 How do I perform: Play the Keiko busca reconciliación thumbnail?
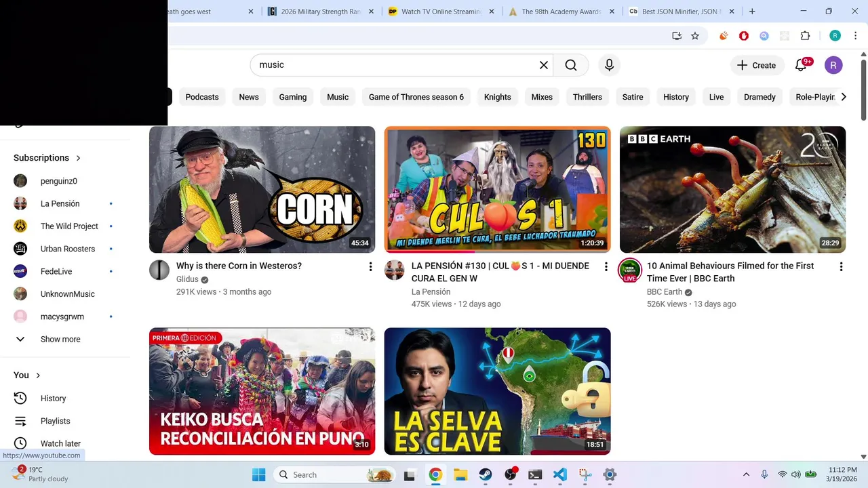(262, 391)
